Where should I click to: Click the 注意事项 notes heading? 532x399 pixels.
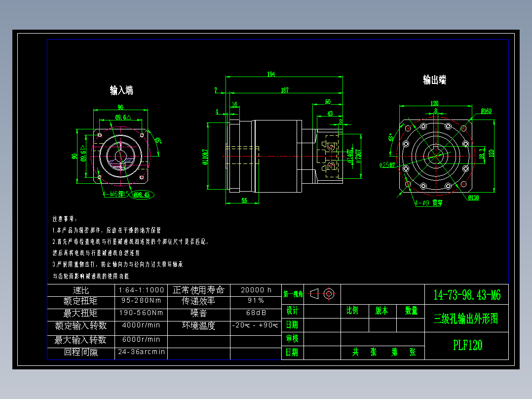point(64,218)
